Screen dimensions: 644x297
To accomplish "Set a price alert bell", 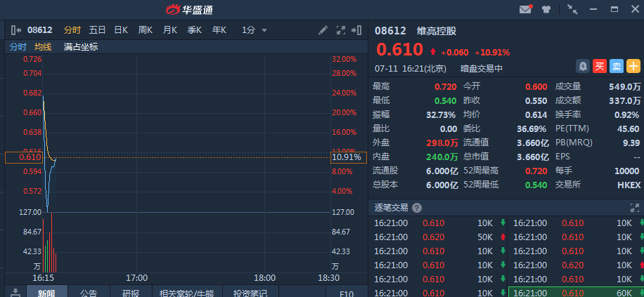I will pos(583,66).
